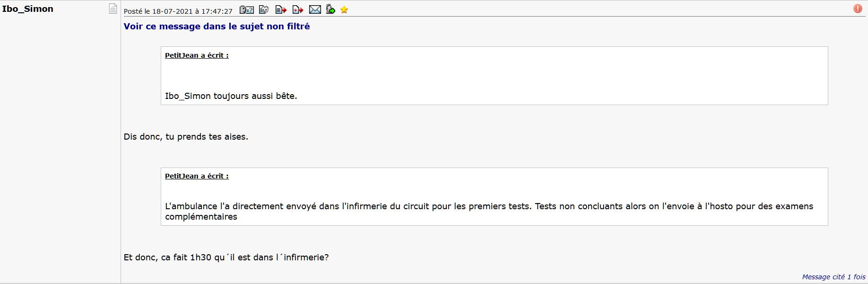Click the quoted text "Ibo_Simon toujours aussi bête."
The width and height of the screenshot is (868, 284).
click(231, 96)
